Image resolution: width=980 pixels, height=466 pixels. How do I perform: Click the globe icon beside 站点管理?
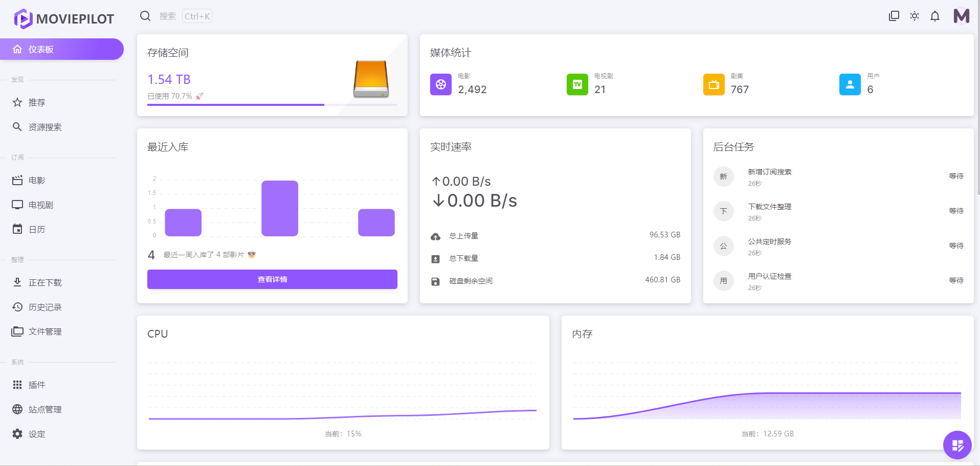coord(17,409)
